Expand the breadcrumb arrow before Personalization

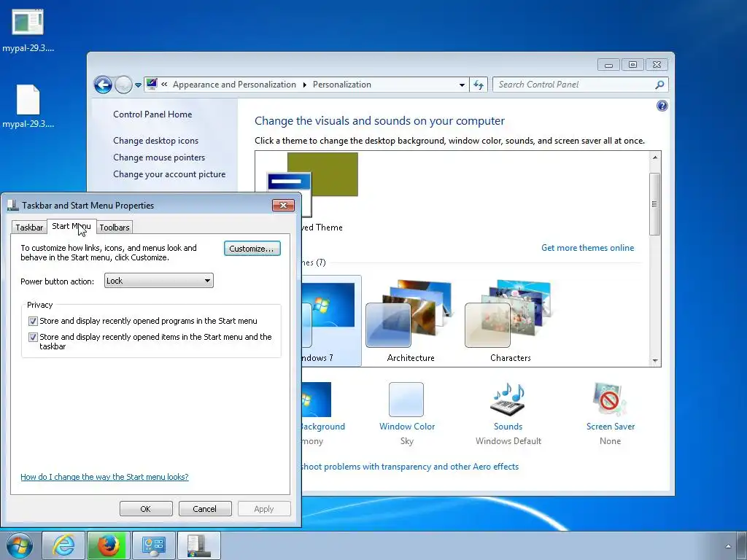coord(304,85)
